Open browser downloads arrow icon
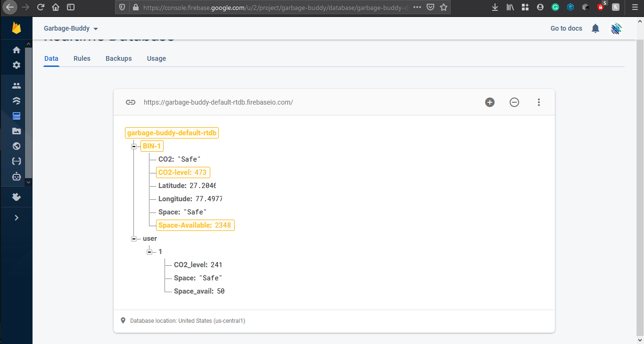The image size is (644, 344). pyautogui.click(x=495, y=7)
